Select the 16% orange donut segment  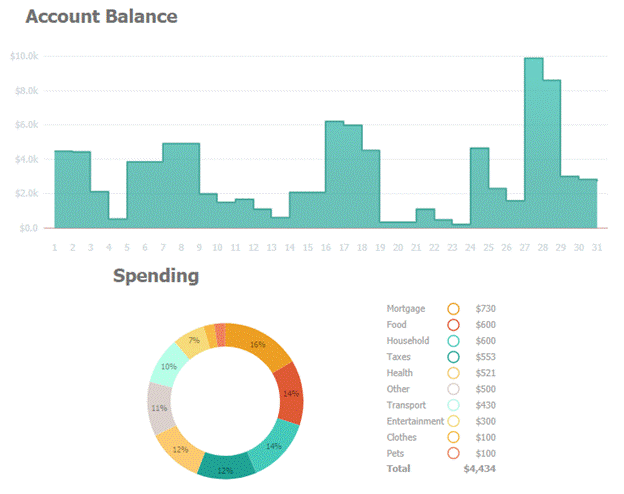pyautogui.click(x=258, y=345)
